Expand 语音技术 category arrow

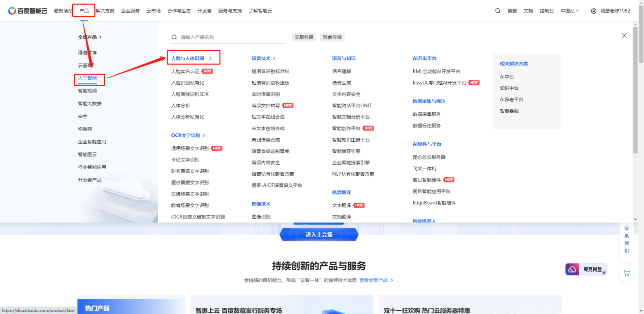tap(274, 58)
